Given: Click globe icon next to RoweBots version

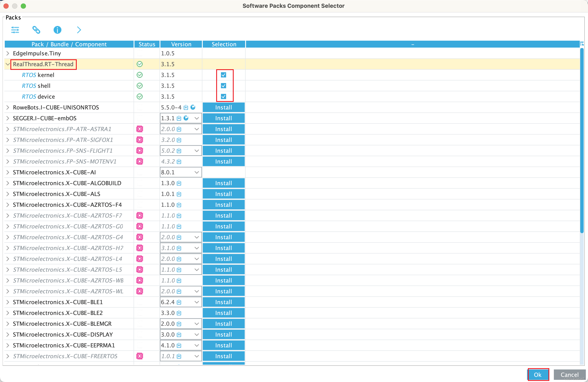Looking at the screenshot, I should tap(193, 107).
